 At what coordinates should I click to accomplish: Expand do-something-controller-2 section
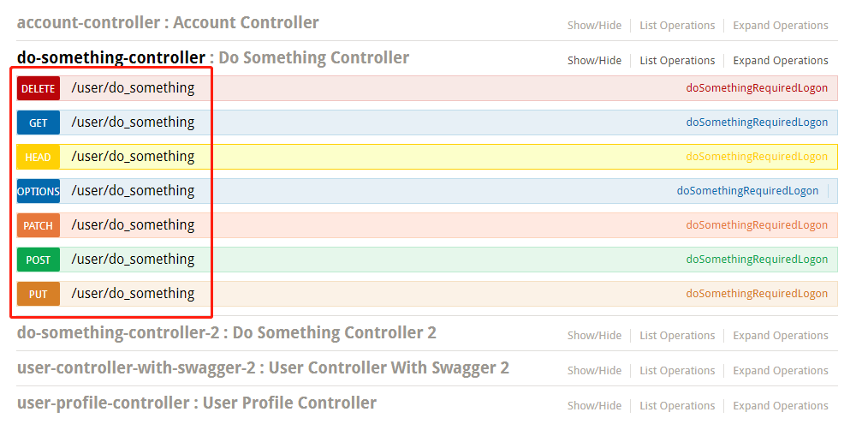[118, 332]
